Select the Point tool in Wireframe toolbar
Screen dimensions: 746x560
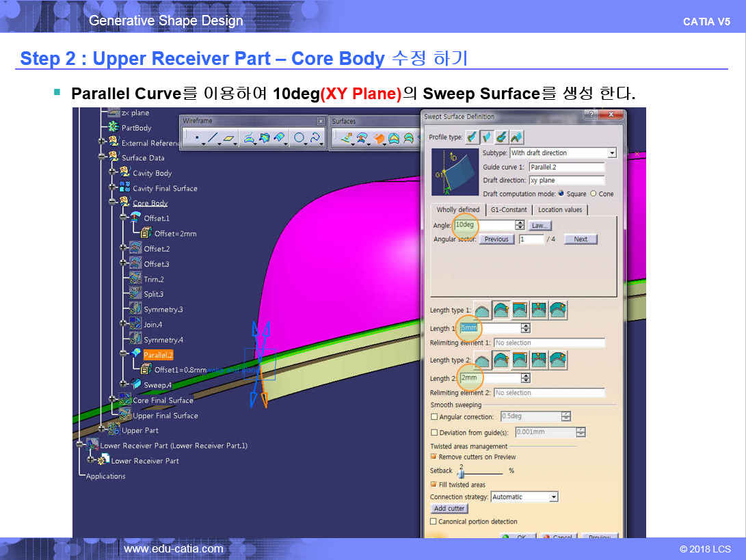click(x=197, y=138)
